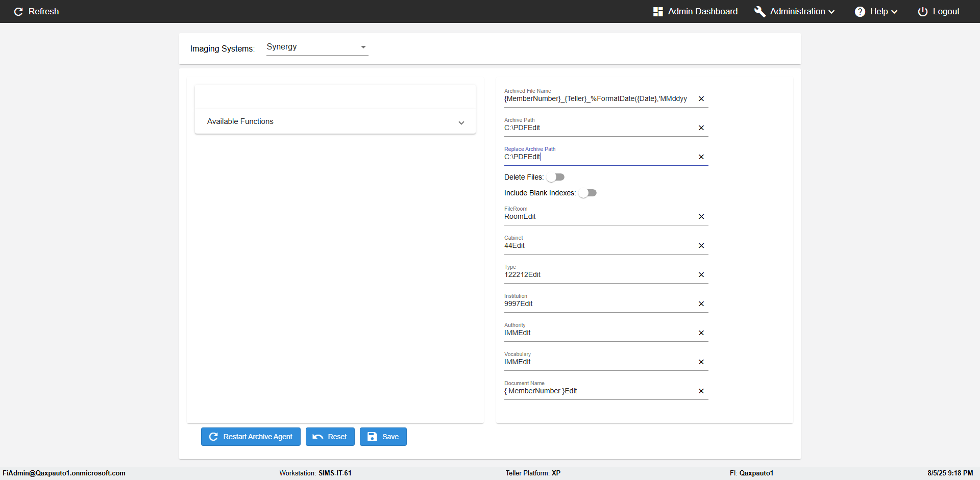Image resolution: width=980 pixels, height=480 pixels.
Task: Clear the FileRoom field value
Action: (701, 217)
